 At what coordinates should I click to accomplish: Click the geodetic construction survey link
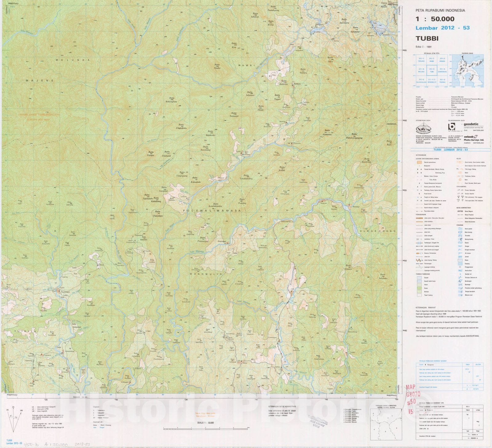pos(471,124)
